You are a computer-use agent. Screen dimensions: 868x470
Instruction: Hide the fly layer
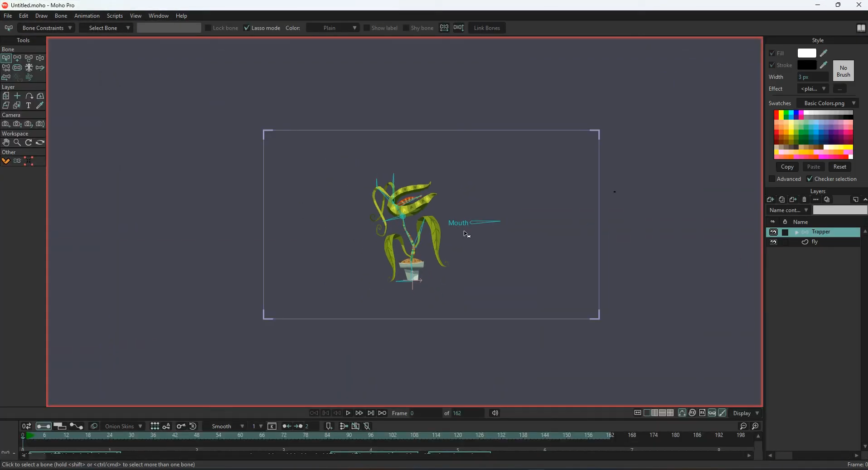[x=774, y=242]
